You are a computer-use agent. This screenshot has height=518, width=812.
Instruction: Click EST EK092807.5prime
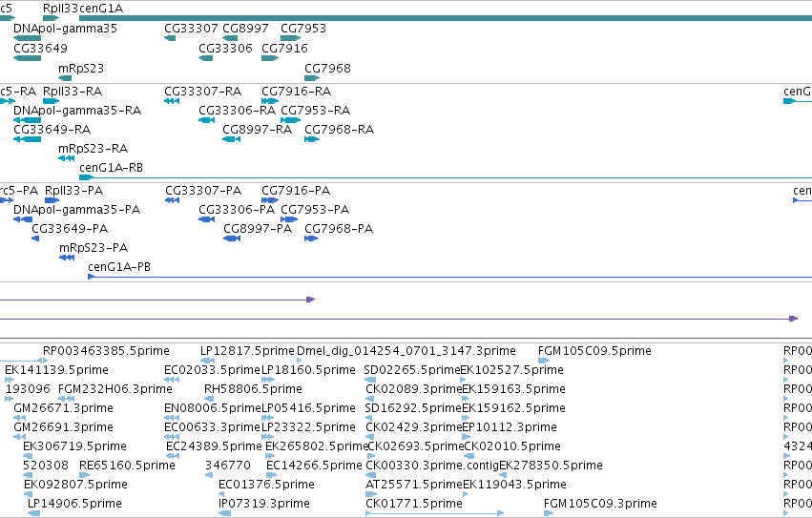click(29, 494)
